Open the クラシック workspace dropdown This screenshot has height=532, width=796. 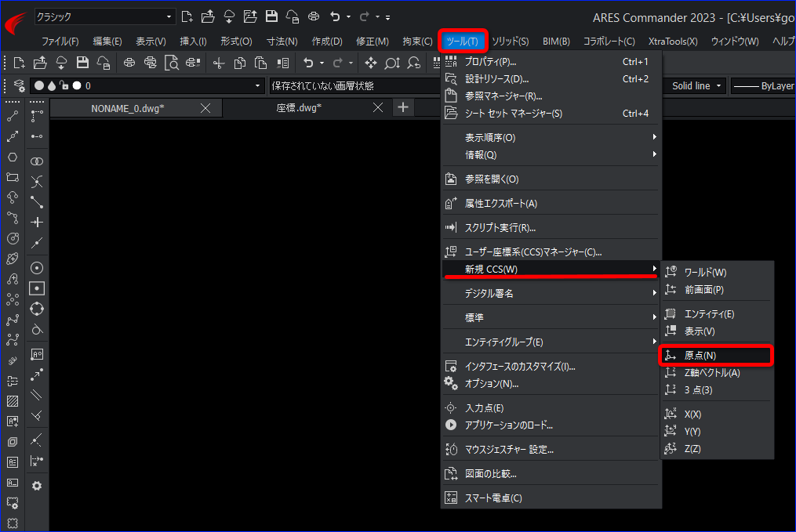[104, 16]
